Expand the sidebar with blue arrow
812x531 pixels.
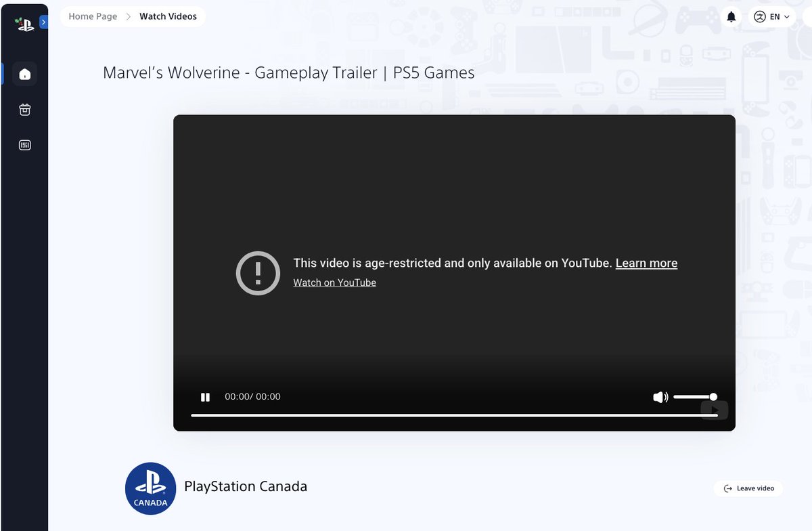[x=43, y=22]
